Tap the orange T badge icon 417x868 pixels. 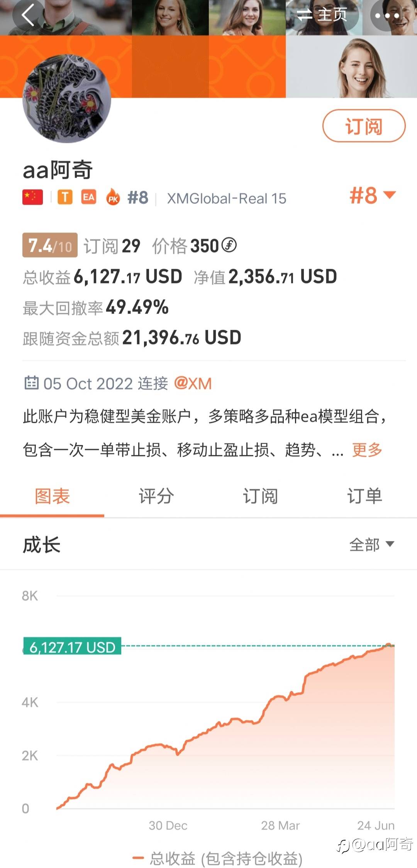click(x=65, y=197)
